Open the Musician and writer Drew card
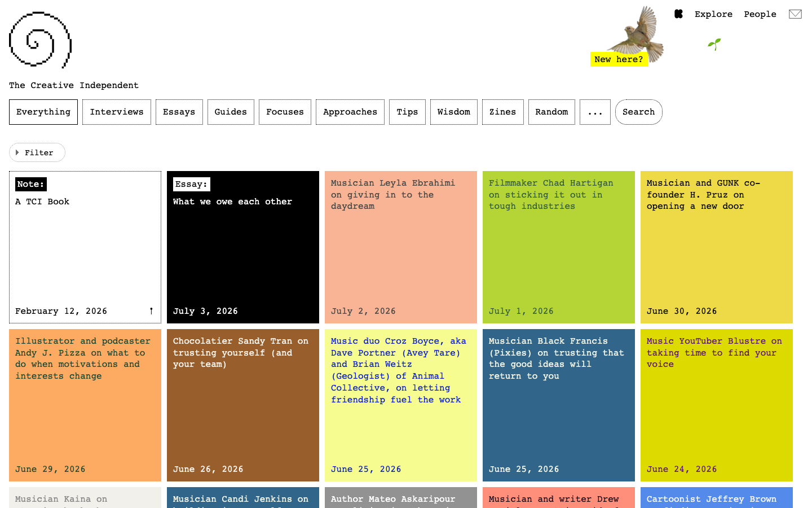The image size is (812, 508). (559, 498)
